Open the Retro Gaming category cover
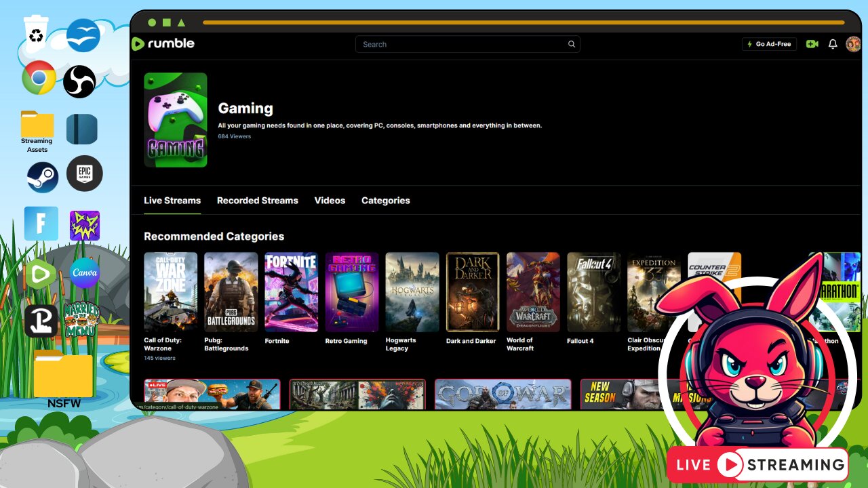 [x=352, y=292]
